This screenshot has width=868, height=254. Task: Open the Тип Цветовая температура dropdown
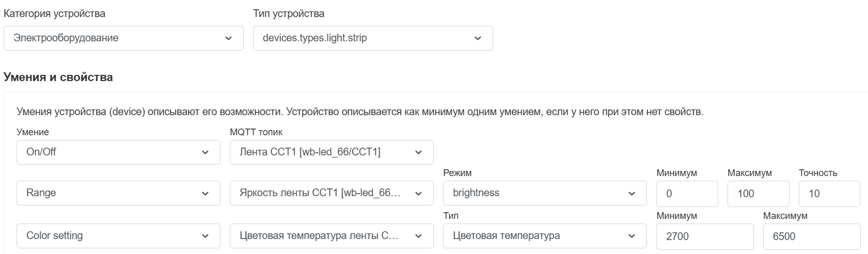pyautogui.click(x=544, y=236)
